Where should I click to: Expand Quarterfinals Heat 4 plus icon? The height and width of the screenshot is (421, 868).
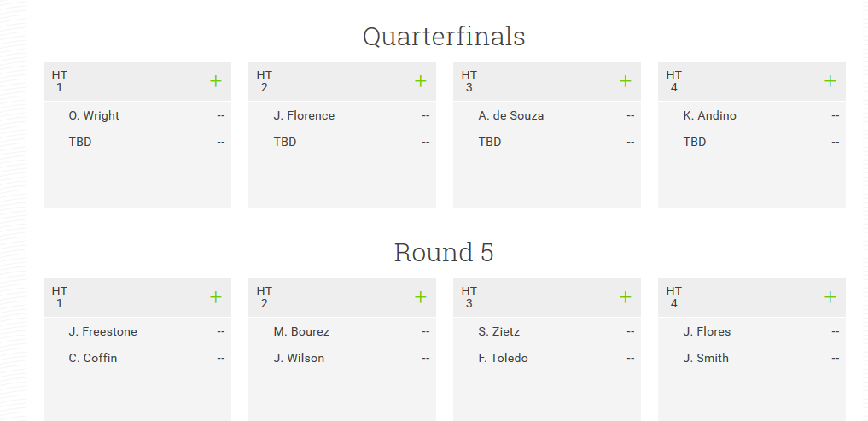(x=830, y=81)
